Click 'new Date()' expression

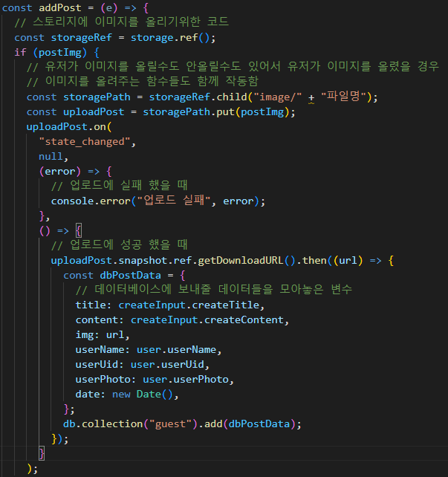pyautogui.click(x=143, y=395)
